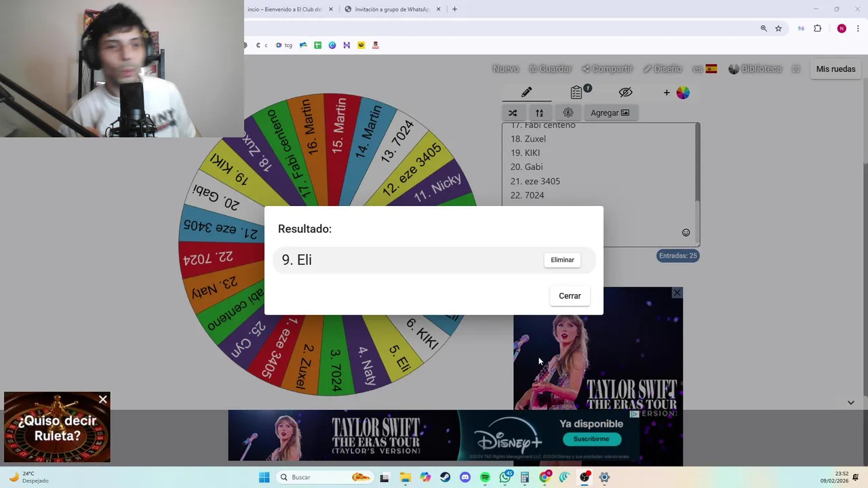Open Mis ruedas list
This screenshot has width=868, height=488.
coord(835,69)
